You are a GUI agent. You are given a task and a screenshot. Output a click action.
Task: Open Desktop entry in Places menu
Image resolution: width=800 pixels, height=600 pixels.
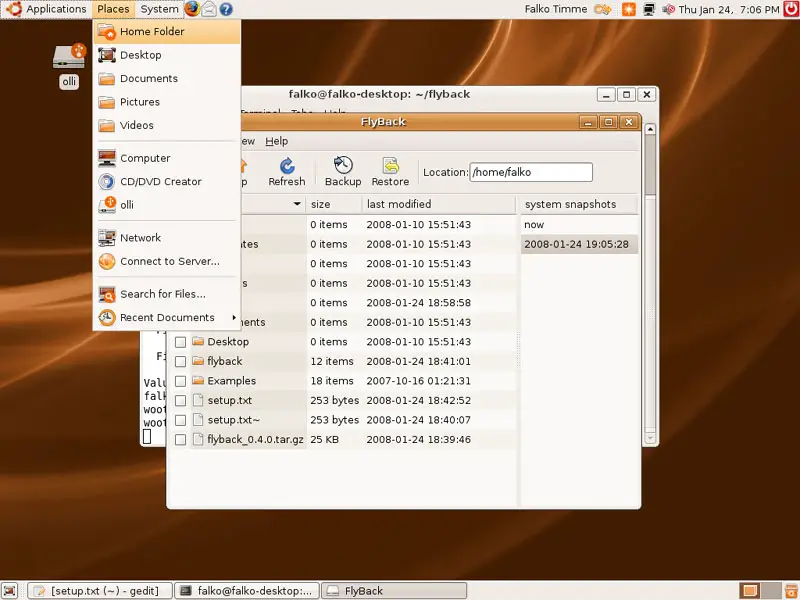[166, 55]
